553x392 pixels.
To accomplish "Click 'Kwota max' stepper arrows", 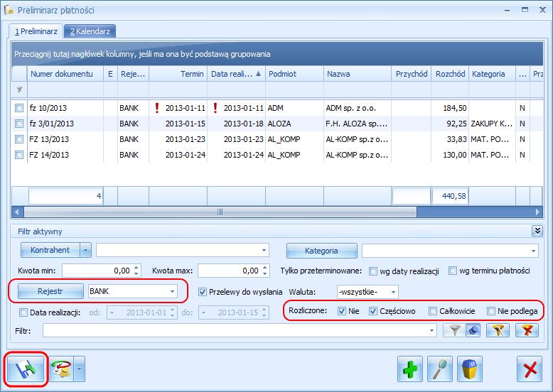I will [x=265, y=271].
